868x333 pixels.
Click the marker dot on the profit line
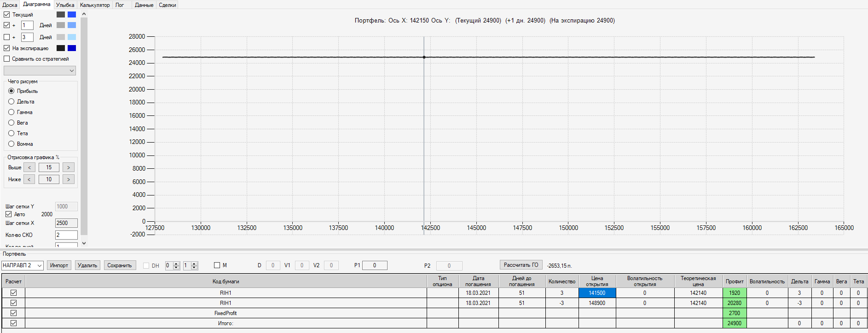coord(424,57)
